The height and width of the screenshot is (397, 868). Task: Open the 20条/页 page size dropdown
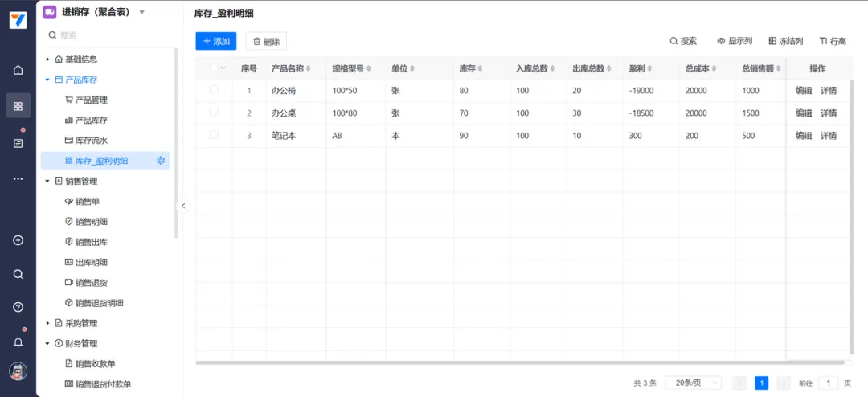point(693,383)
